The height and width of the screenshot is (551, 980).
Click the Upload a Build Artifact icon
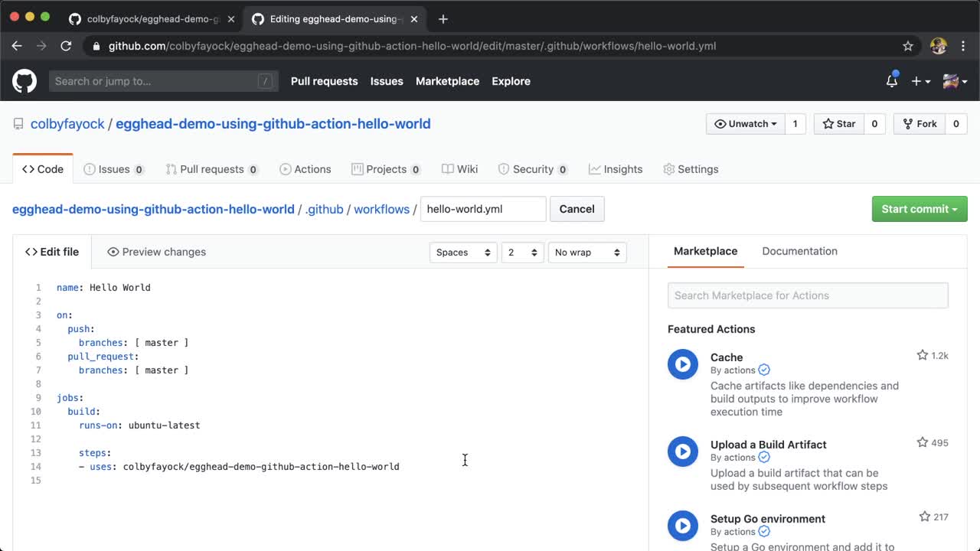(682, 452)
